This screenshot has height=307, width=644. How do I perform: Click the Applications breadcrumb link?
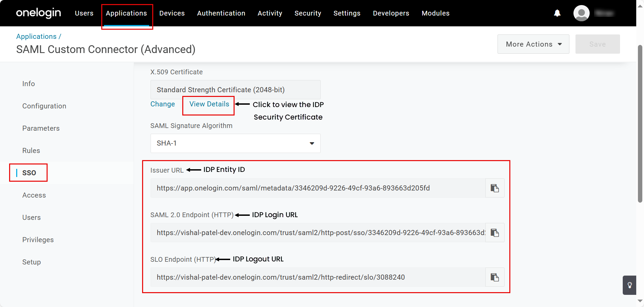[36, 36]
